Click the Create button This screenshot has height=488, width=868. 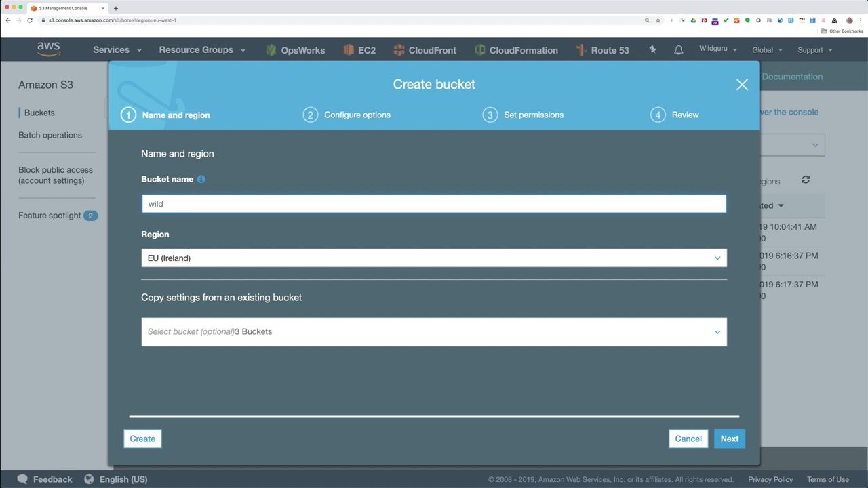[142, 439]
